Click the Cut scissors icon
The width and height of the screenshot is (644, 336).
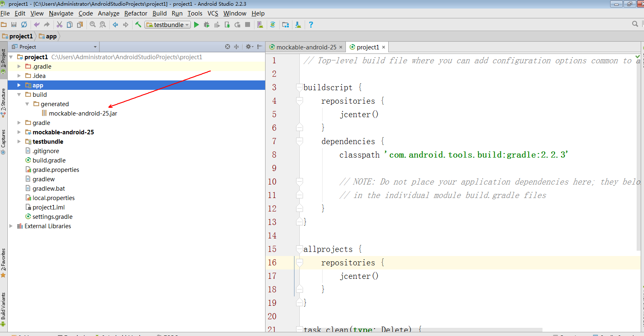coord(60,24)
